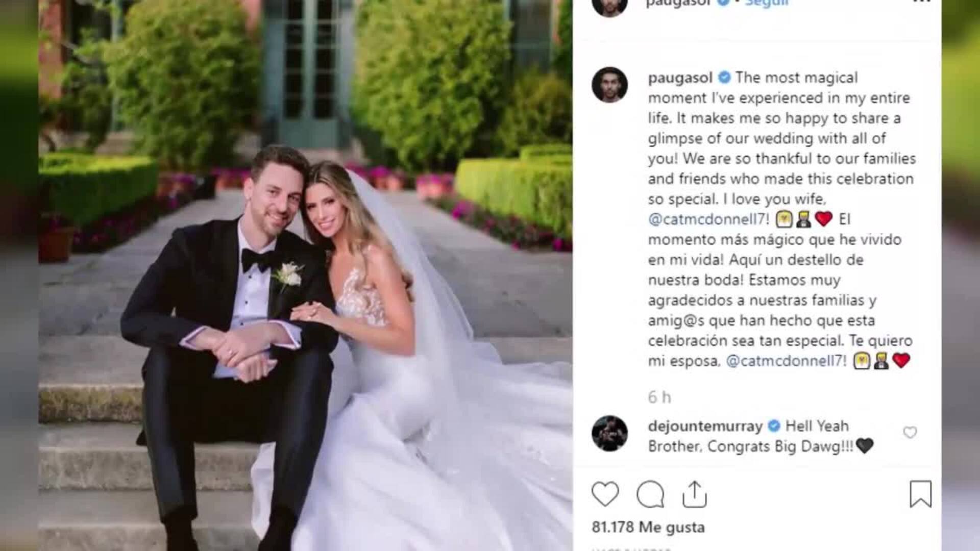Image resolution: width=980 pixels, height=551 pixels.
Task: Click Seguir to follow paugasol
Action: point(766,3)
